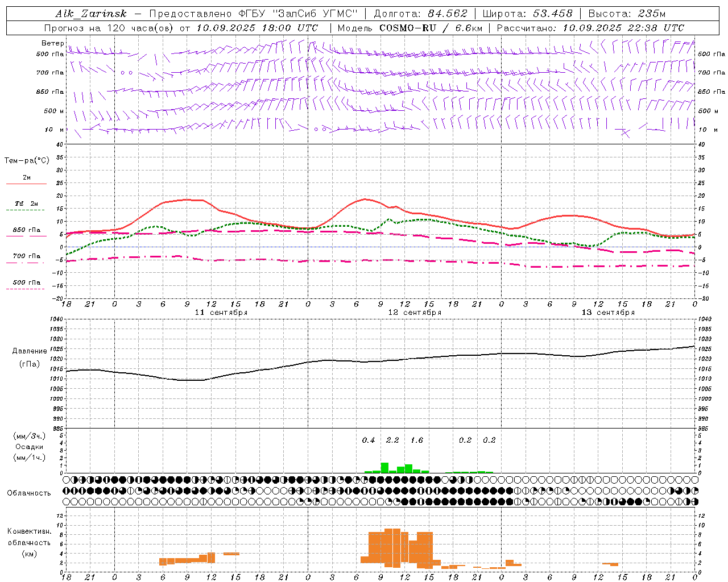
Task: Click the model label COSMO-RU / 6.6км
Action: point(432,28)
